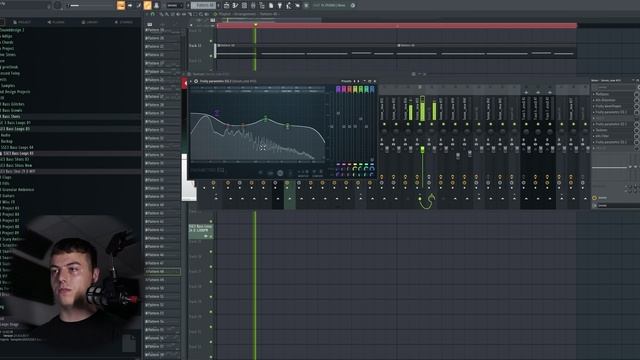Image resolution: width=640 pixels, height=360 pixels.
Task: Select the SSCS Bass Loop audio clip in Playlist
Action: (200, 230)
